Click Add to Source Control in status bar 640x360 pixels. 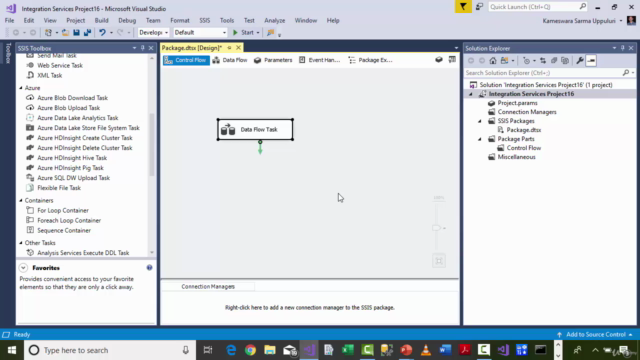[595, 334]
